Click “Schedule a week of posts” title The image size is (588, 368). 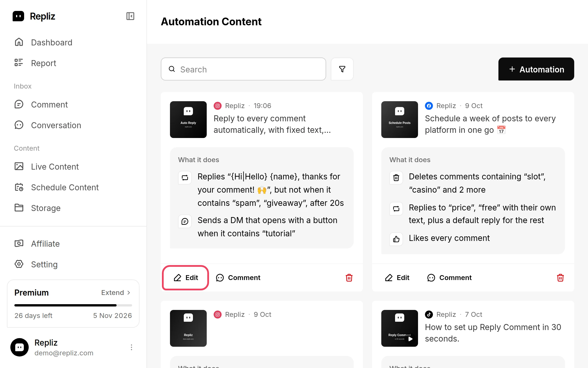tap(490, 124)
